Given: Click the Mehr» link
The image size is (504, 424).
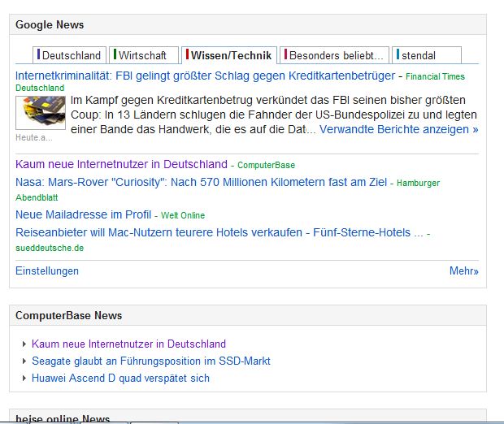Looking at the screenshot, I should (464, 270).
